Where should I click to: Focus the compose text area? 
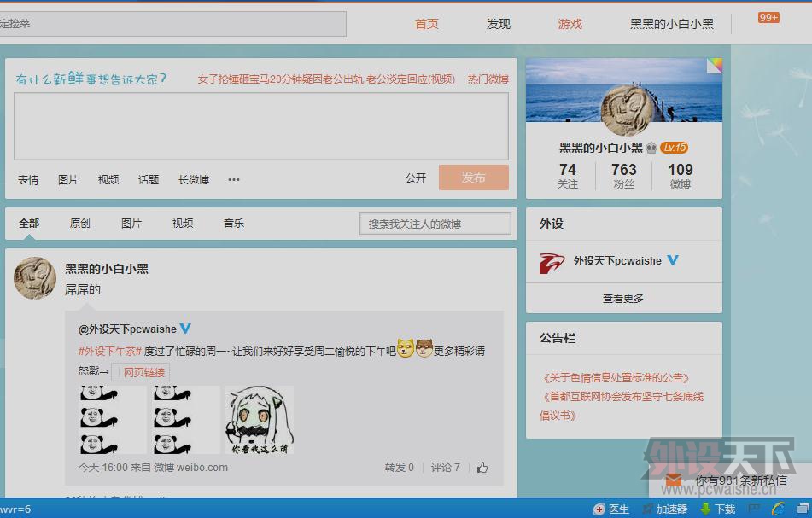coord(261,126)
